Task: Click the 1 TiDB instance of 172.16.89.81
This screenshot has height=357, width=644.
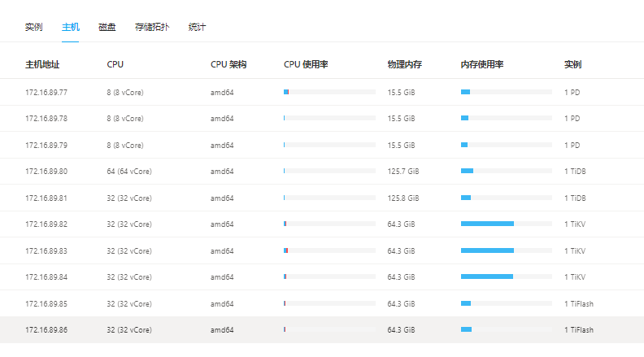Action: click(x=575, y=198)
